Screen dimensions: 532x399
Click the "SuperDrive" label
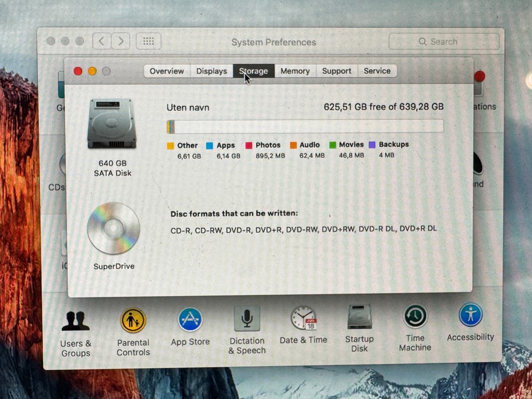(114, 267)
